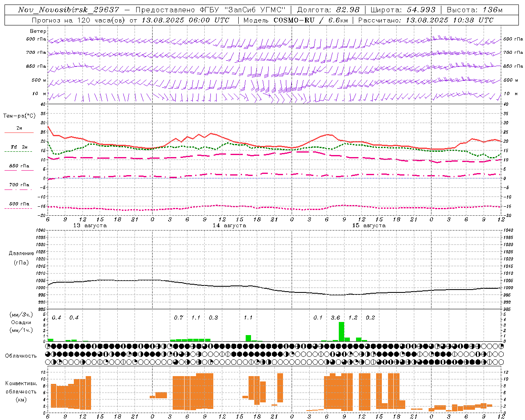This screenshot has height=420, width=525.
Task: Click the solid red 2м temperature legend line
Action: point(19,133)
